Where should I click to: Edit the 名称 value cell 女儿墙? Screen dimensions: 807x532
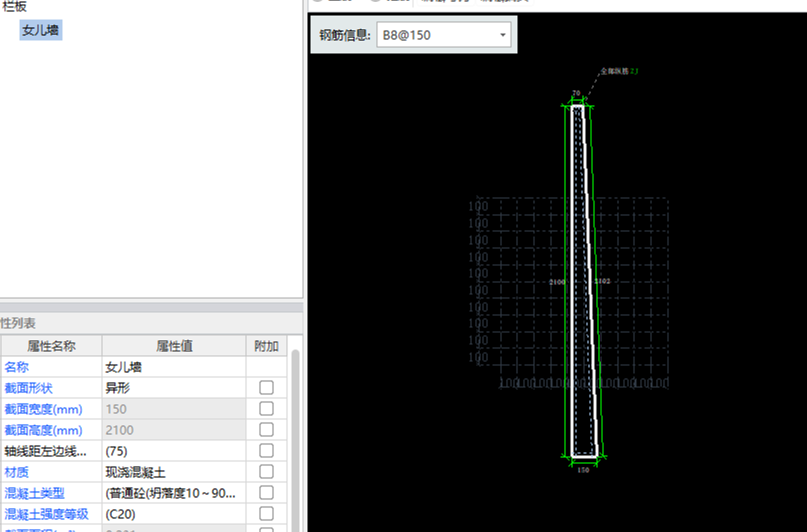coord(174,367)
